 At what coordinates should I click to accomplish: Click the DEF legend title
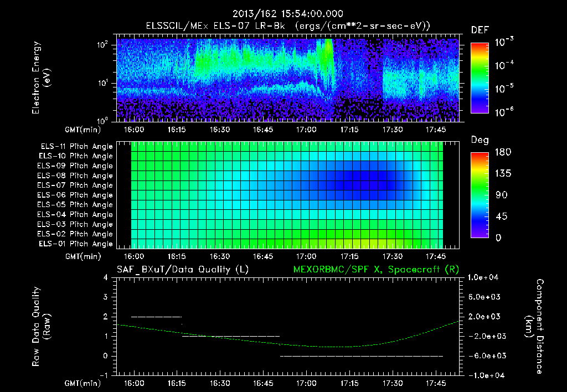click(x=480, y=30)
